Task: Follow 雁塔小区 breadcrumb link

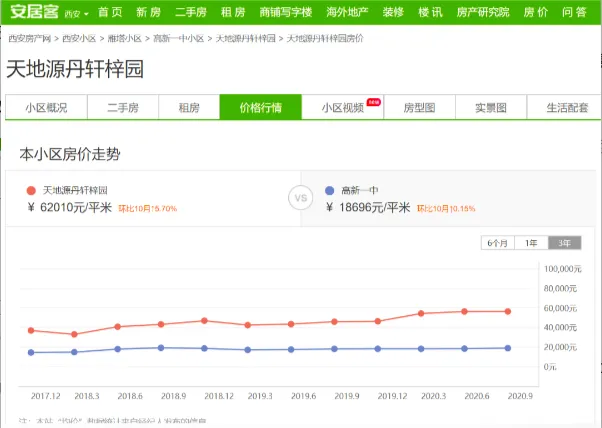Action: pyautogui.click(x=124, y=38)
